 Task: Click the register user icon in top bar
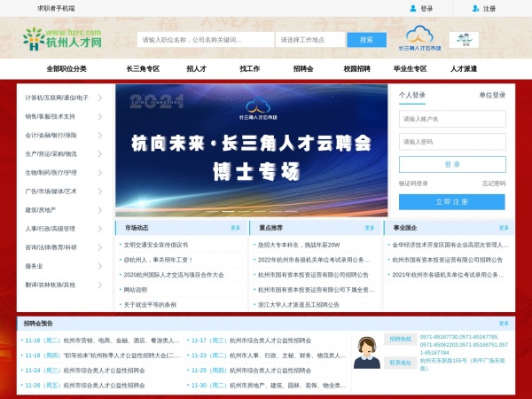point(475,9)
